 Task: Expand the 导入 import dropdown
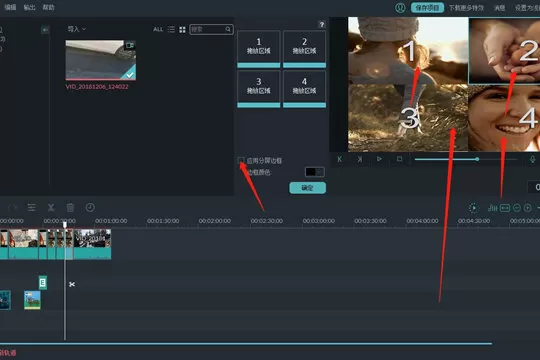76,29
